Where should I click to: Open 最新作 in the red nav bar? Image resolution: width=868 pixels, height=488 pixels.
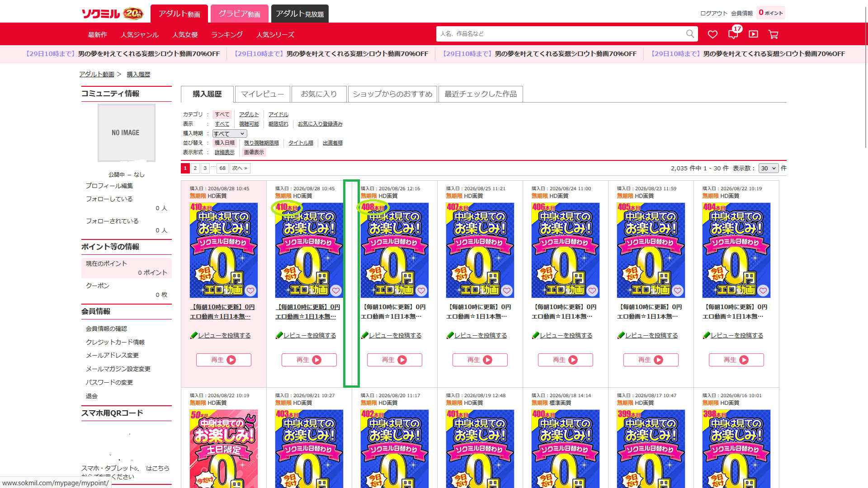point(98,35)
